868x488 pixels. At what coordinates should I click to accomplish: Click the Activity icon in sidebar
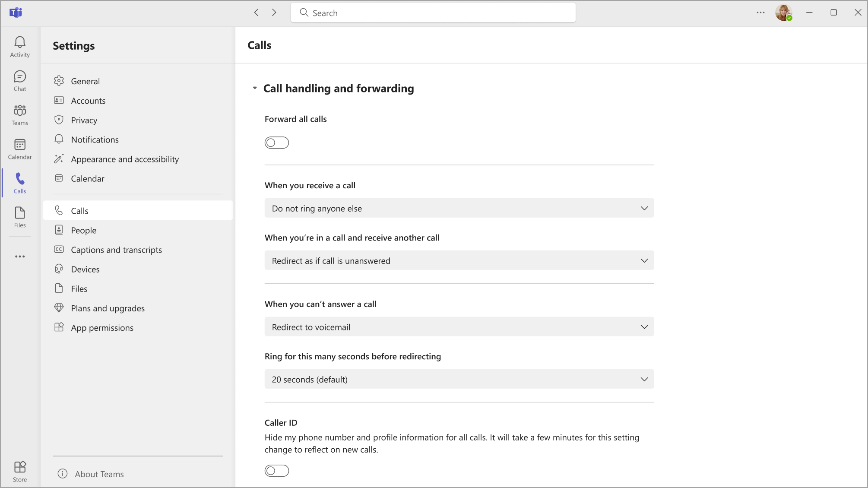coord(20,47)
